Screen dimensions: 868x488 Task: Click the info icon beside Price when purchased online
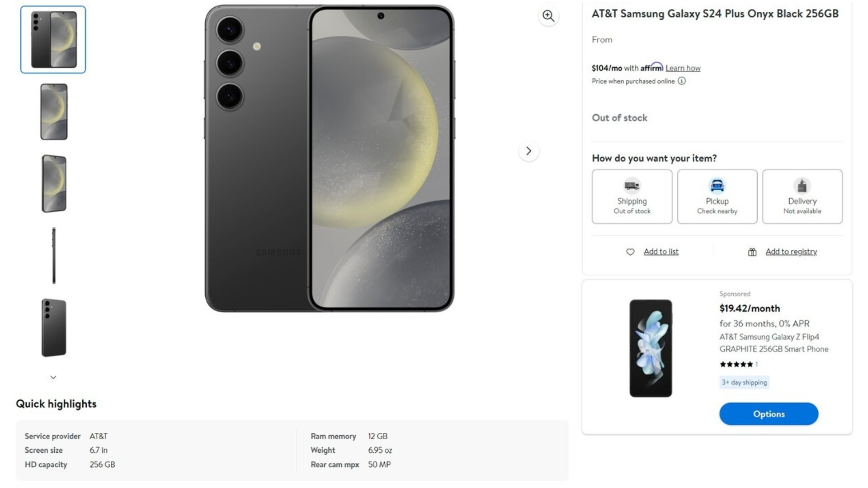[682, 81]
